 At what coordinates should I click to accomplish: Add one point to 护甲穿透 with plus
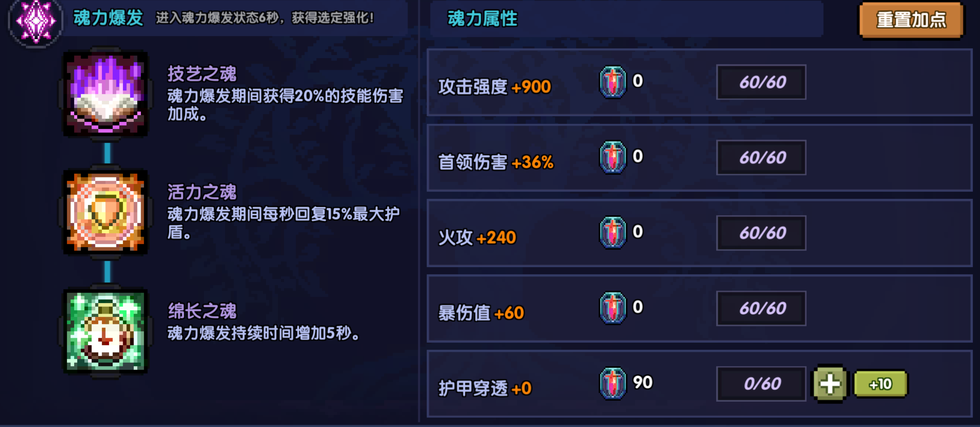(x=830, y=384)
